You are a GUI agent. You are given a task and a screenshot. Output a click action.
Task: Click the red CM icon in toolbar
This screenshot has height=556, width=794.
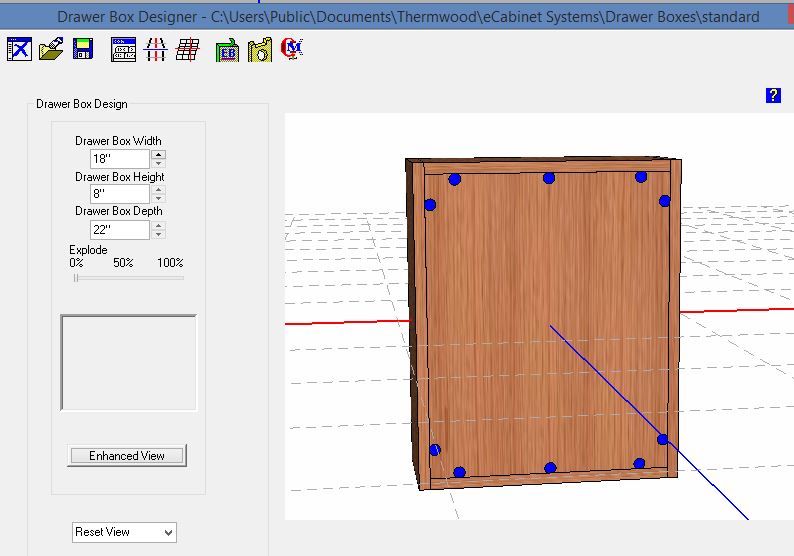coord(292,49)
